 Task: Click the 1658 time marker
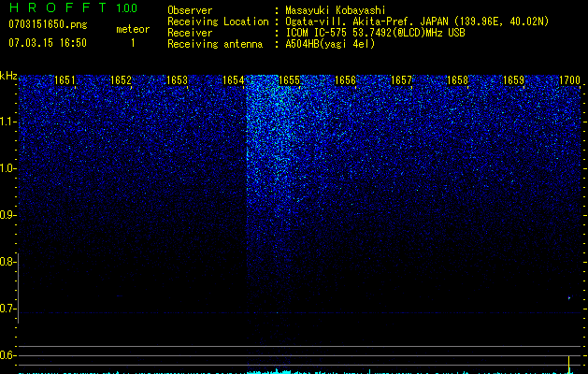(457, 80)
